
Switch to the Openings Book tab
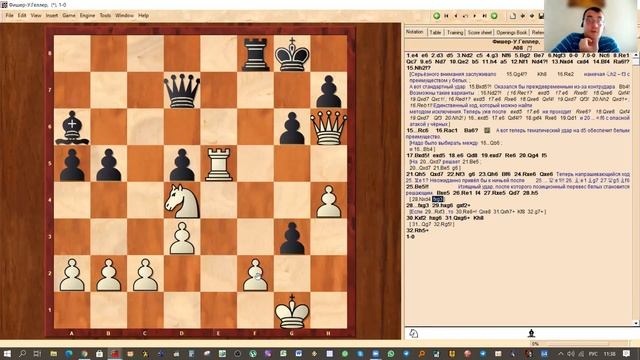click(x=512, y=32)
